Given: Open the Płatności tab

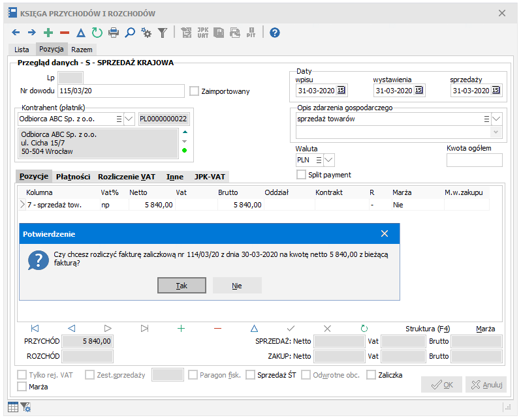Looking at the screenshot, I should click(x=73, y=177).
